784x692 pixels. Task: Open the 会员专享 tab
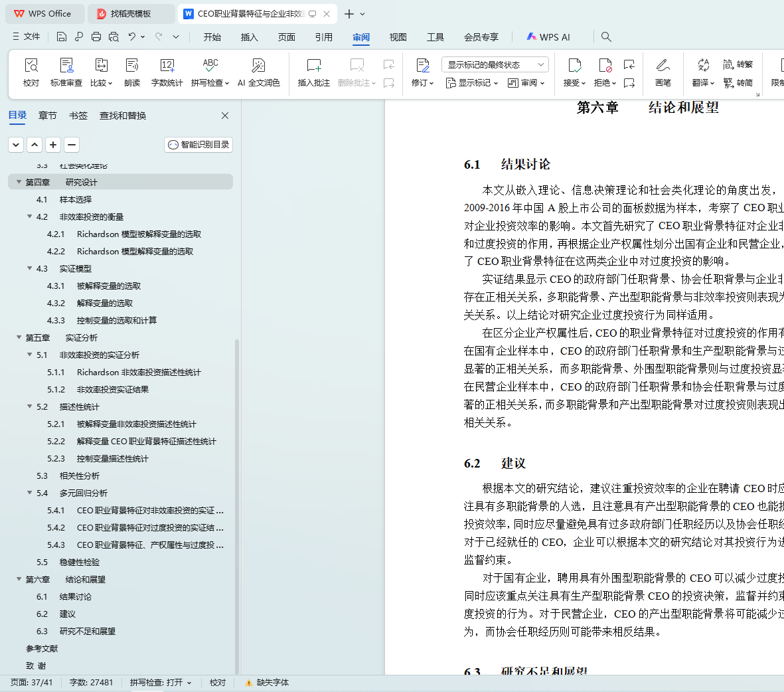pyautogui.click(x=481, y=37)
